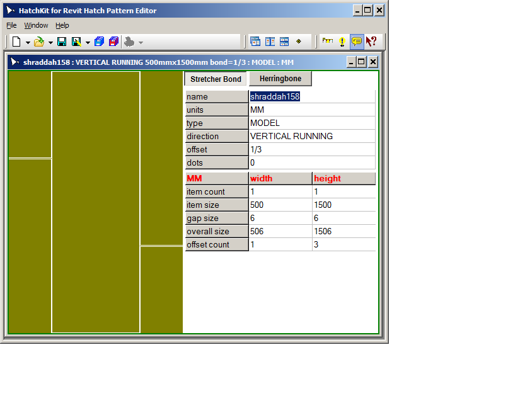The width and height of the screenshot is (508, 420).
Task: Click the red MM header cell
Action: click(217, 178)
